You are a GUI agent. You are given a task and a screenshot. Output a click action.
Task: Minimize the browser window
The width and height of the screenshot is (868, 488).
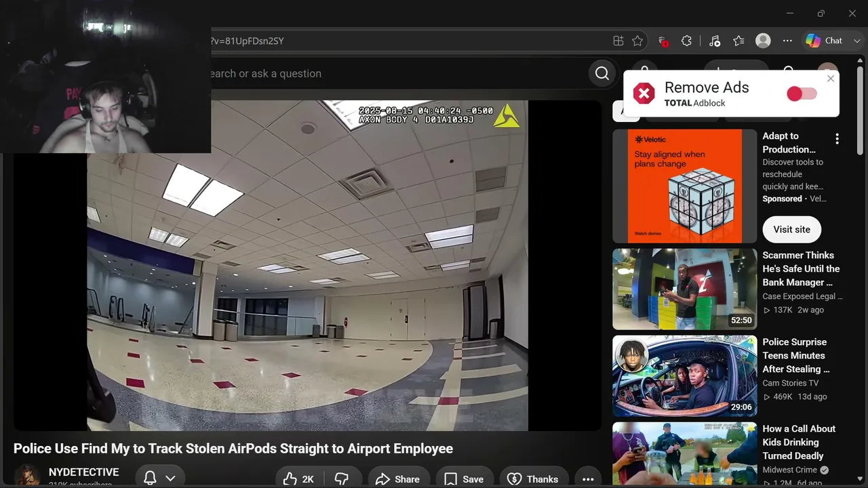coord(789,13)
